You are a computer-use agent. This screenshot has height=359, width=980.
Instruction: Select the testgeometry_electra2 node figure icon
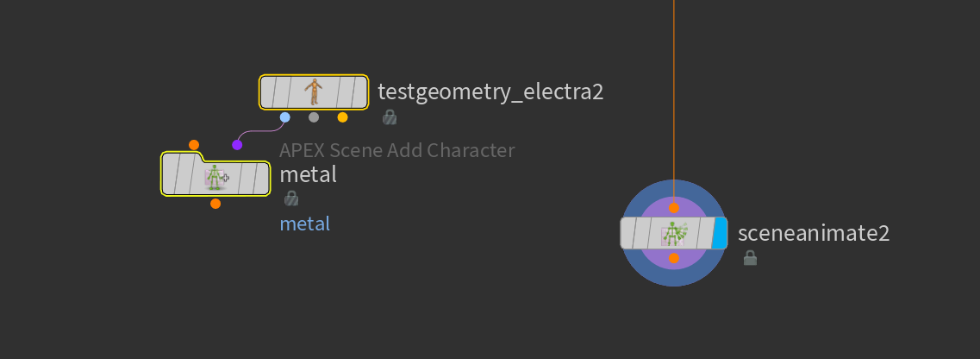(315, 92)
